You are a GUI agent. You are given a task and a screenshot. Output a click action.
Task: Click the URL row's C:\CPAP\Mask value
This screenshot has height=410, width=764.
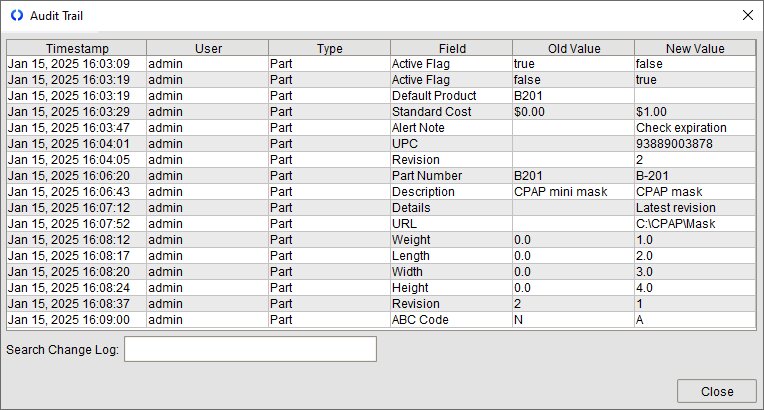pyautogui.click(x=694, y=224)
